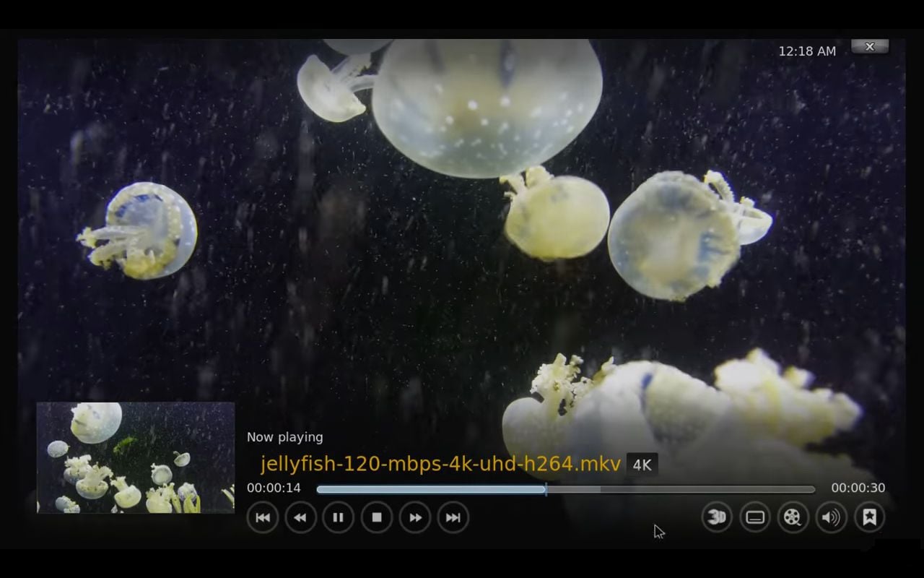Click the elapsed time 00:00:14
Viewport: 924px width, 578px height.
[274, 488]
